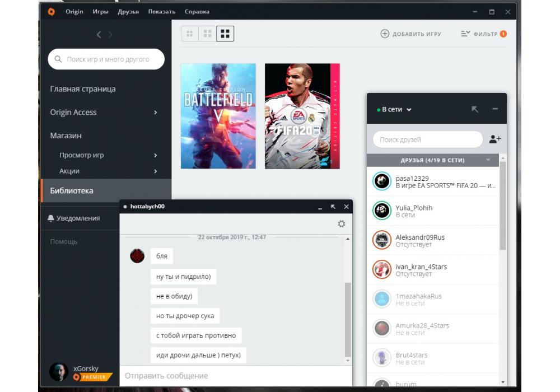
Task: Minimize the friends list panel
Action: pos(495,109)
